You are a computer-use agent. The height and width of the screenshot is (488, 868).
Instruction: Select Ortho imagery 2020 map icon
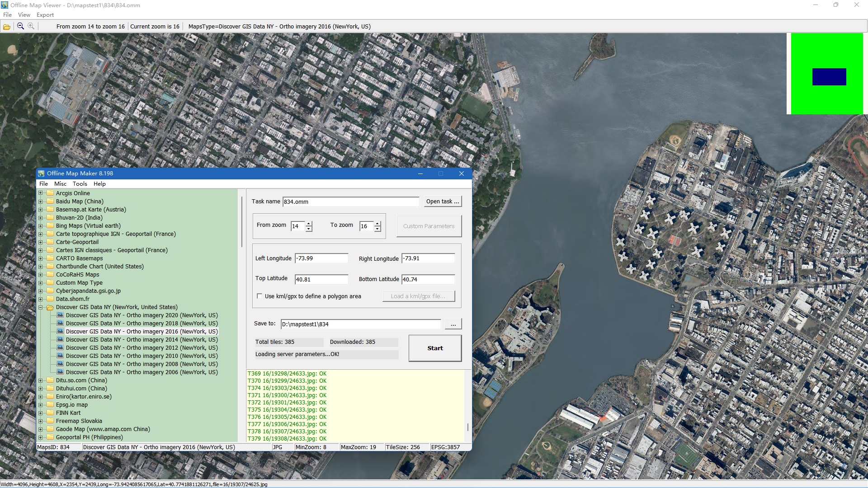coord(60,315)
